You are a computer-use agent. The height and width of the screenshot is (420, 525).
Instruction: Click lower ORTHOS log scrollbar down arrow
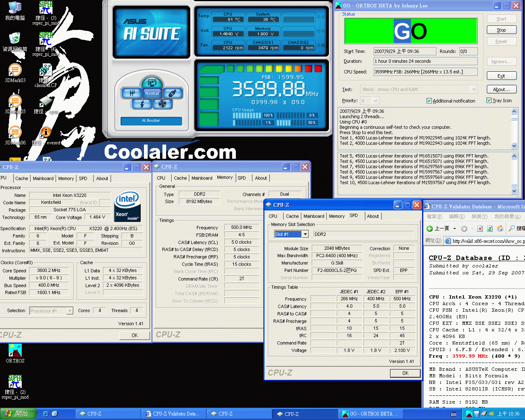[514, 191]
